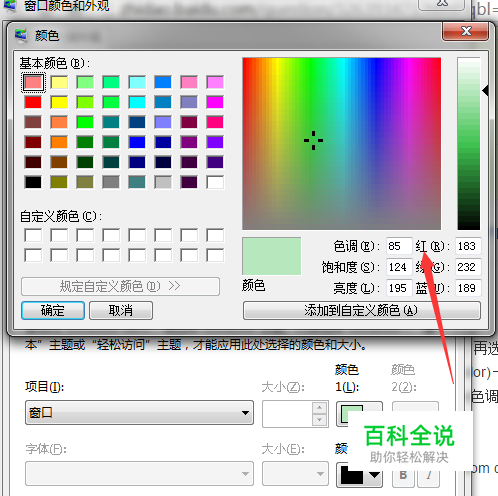Open the 项目 dropdown showing 窗口
Screen dimensions: 498x496
(139, 413)
